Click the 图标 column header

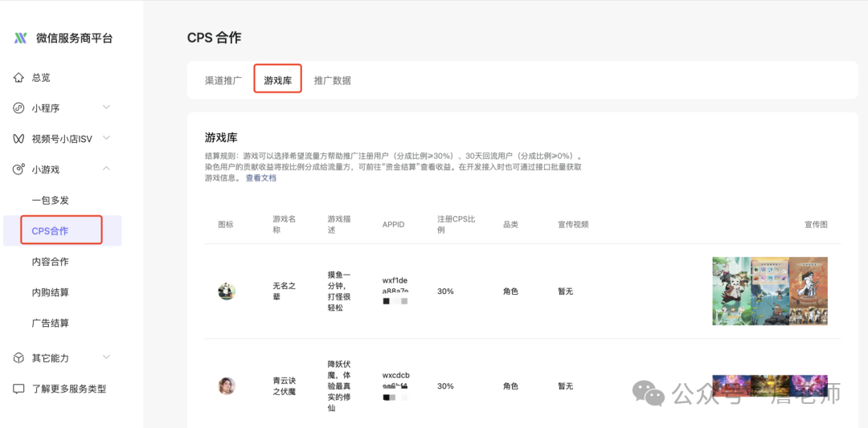click(x=226, y=225)
